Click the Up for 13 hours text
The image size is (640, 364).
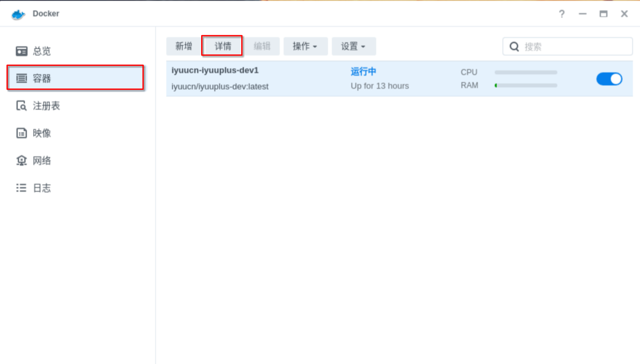coord(380,86)
